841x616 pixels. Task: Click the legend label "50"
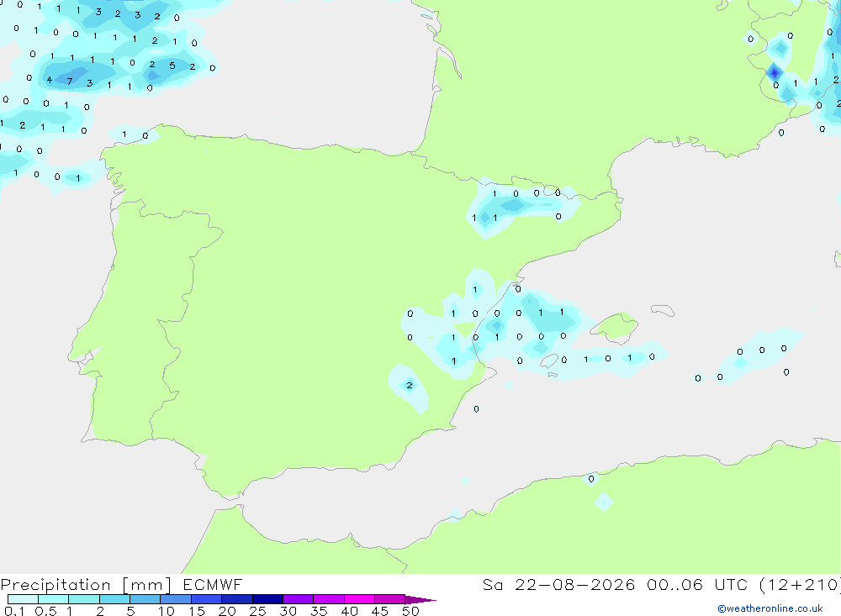(411, 611)
